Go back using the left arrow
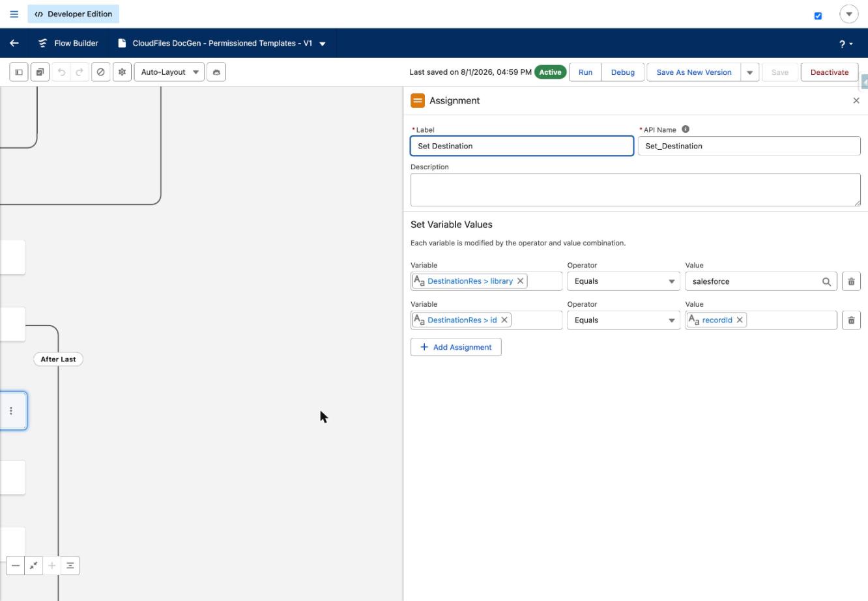868x601 pixels. pyautogui.click(x=14, y=43)
